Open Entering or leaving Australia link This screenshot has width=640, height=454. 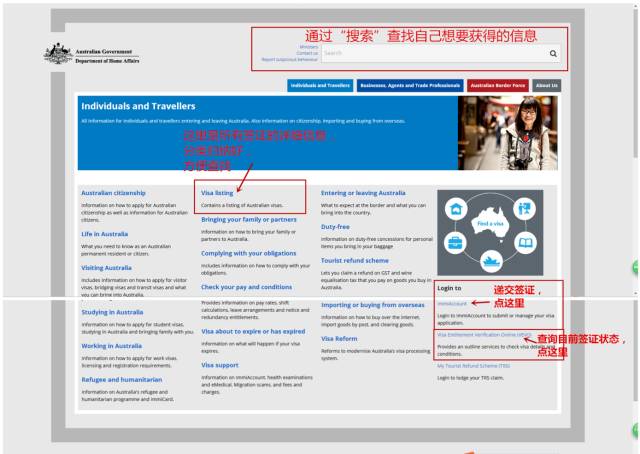pos(363,193)
